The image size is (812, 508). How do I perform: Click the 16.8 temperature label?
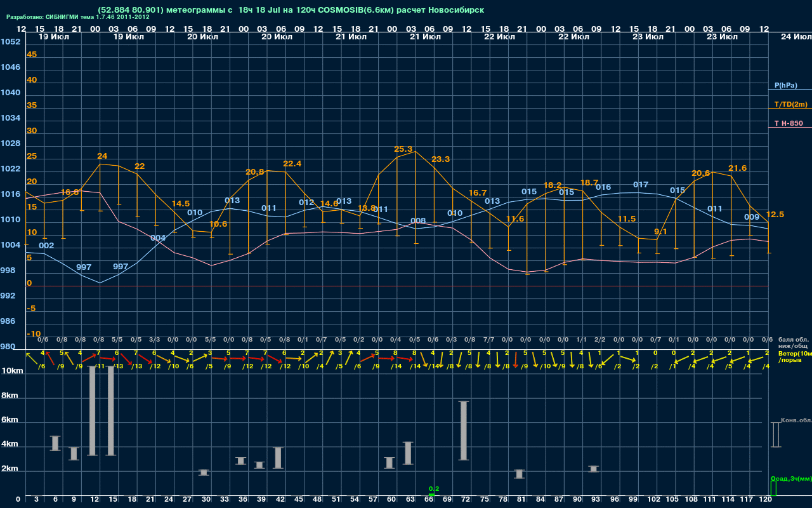(70, 192)
